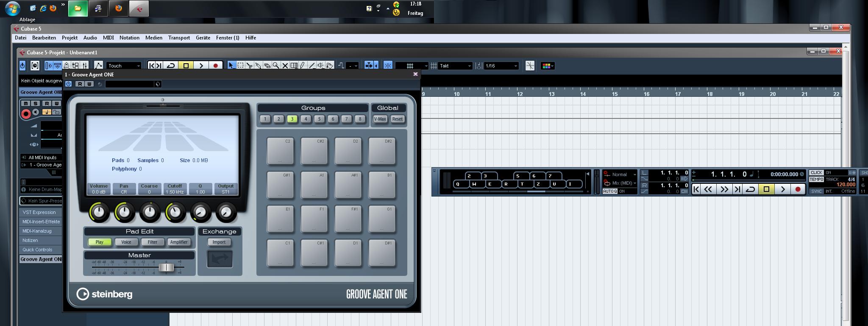The image size is (868, 326).
Task: Open Touch automation mode dropdown
Action: pos(124,66)
